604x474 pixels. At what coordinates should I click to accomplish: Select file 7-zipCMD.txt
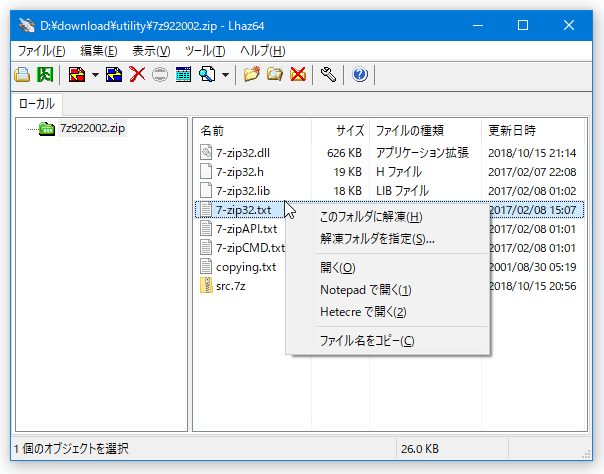[x=250, y=248]
